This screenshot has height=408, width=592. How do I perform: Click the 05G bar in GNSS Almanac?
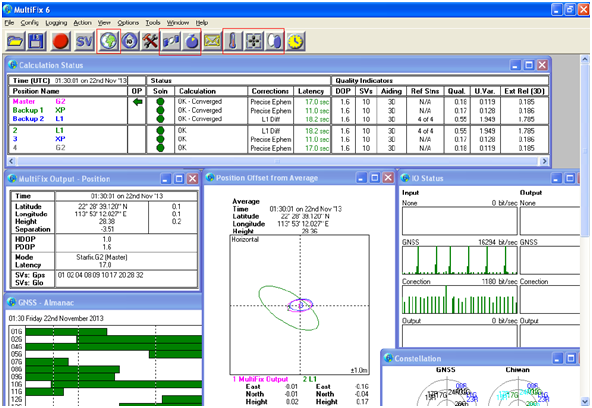pyautogui.click(x=175, y=354)
